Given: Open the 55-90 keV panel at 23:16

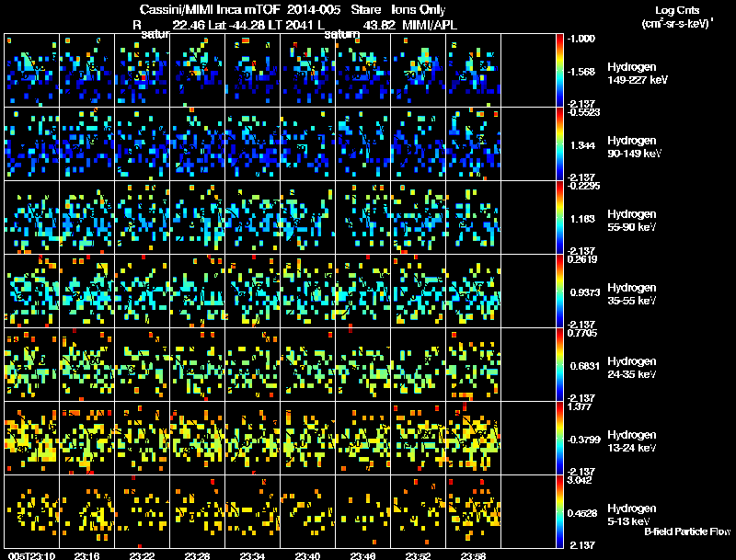Looking at the screenshot, I should pos(86,218).
